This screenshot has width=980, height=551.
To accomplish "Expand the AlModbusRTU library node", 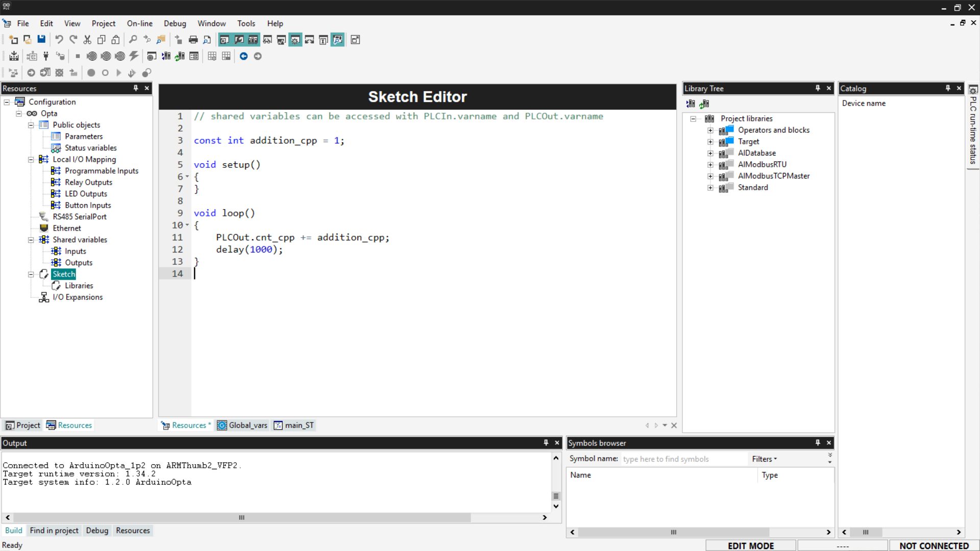I will click(x=710, y=165).
